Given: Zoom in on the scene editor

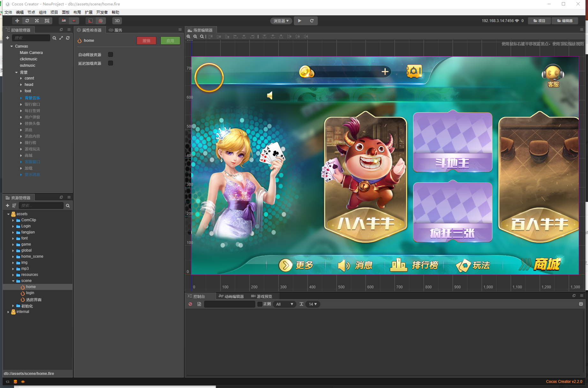Looking at the screenshot, I should [x=189, y=36].
